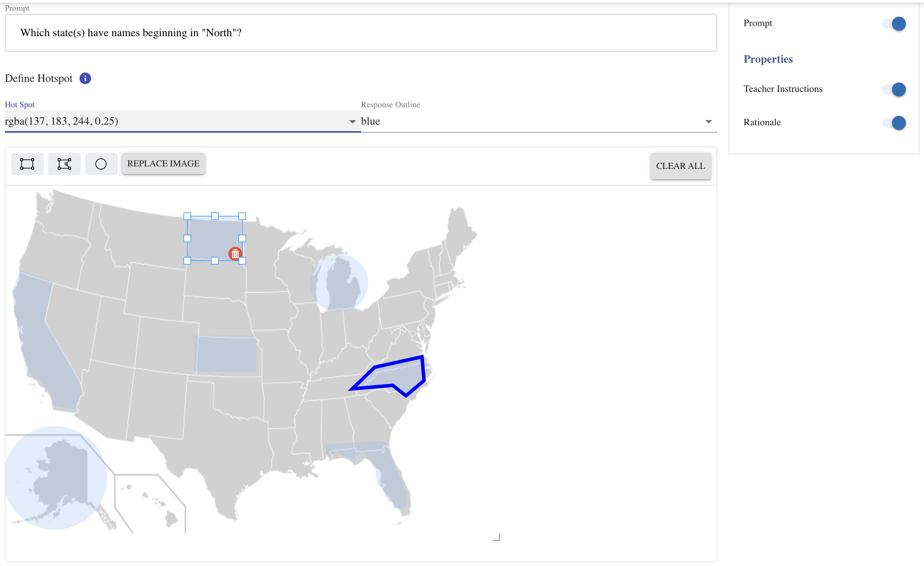
Task: Expand the Response Outline dropdown
Action: 538,121
